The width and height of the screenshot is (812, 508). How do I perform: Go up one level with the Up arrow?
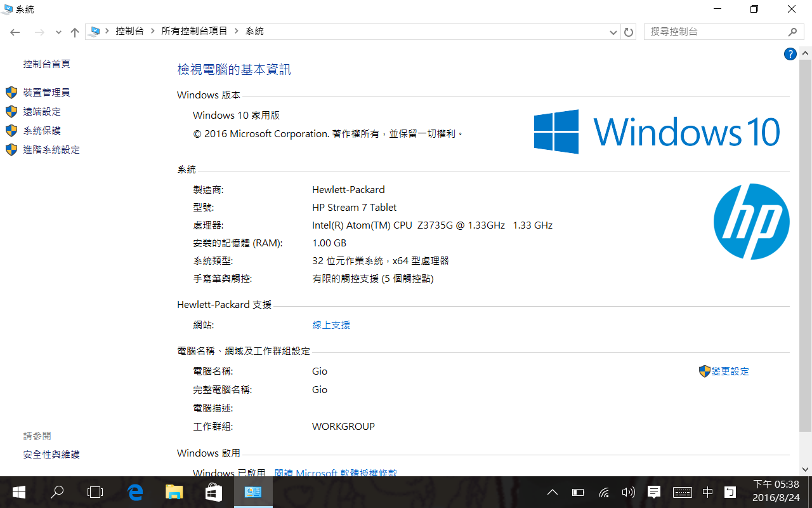click(x=75, y=32)
